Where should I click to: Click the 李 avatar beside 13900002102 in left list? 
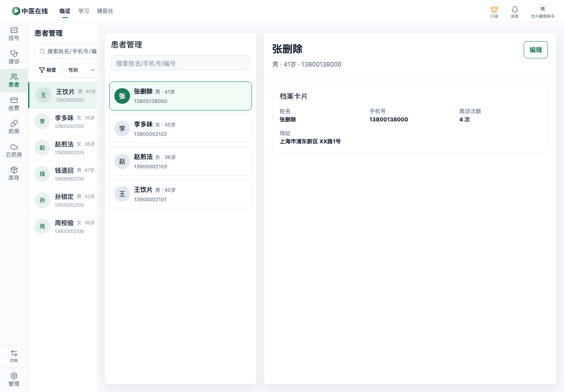pyautogui.click(x=42, y=121)
